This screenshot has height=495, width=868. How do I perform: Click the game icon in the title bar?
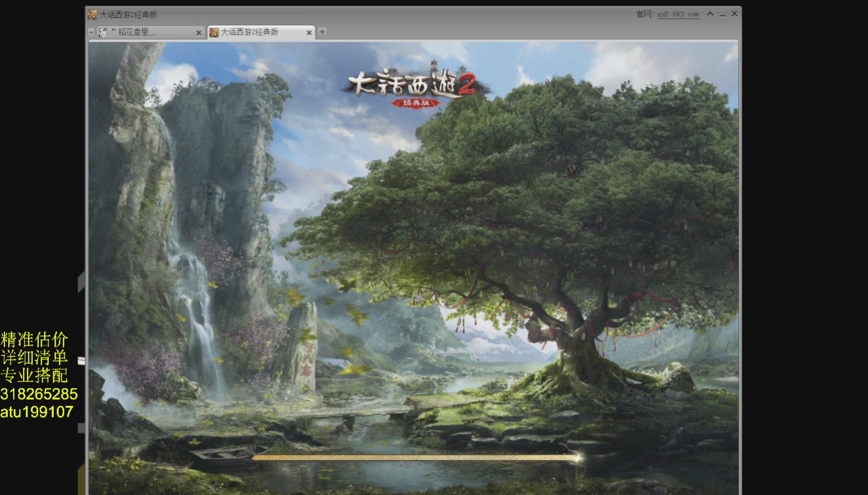[x=92, y=15]
